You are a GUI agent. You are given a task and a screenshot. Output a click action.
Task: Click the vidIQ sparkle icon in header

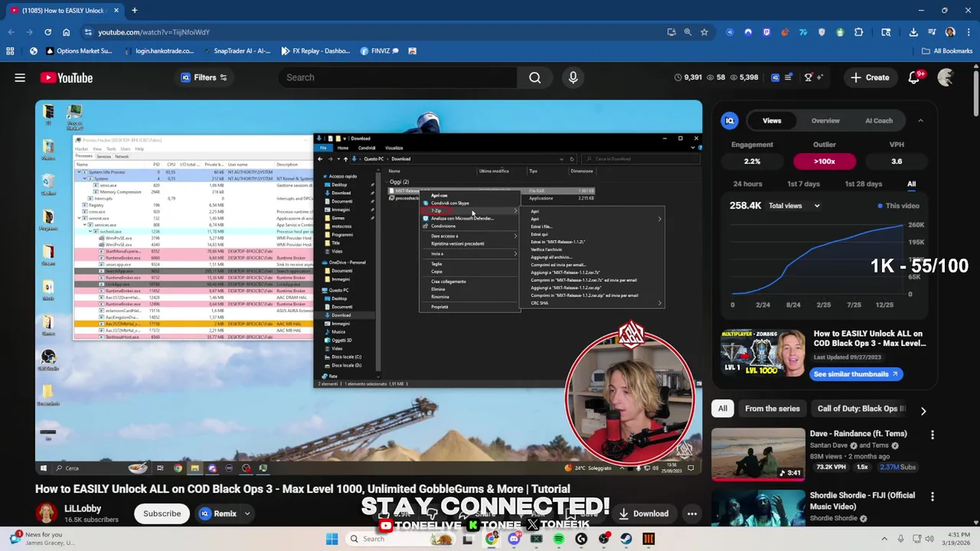[x=820, y=77]
